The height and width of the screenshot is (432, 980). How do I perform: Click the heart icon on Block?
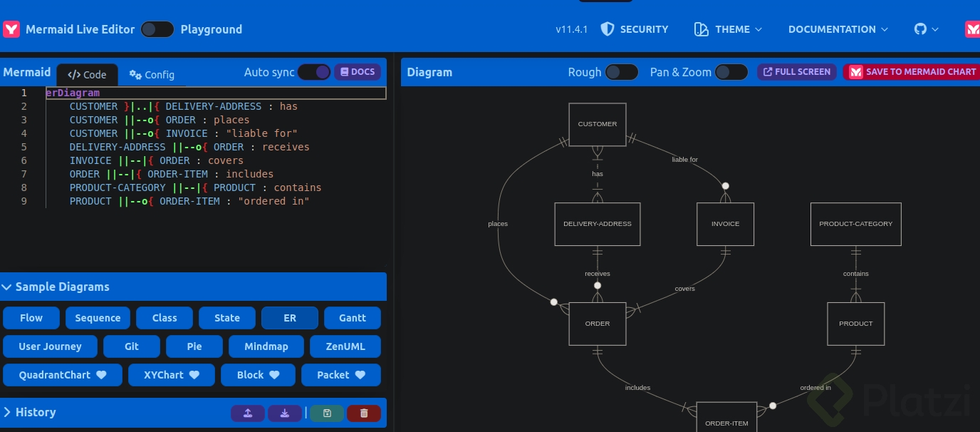(274, 375)
